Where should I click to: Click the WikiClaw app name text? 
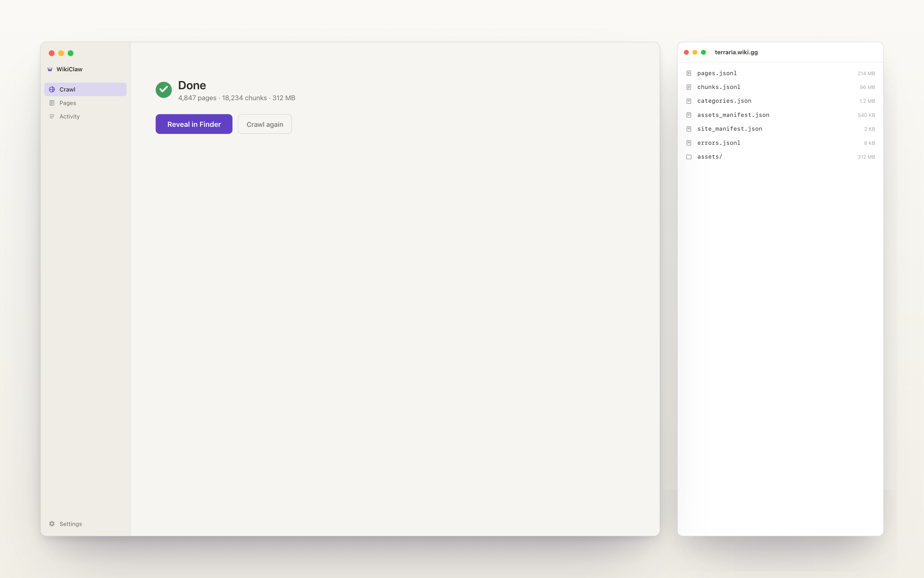tap(69, 69)
